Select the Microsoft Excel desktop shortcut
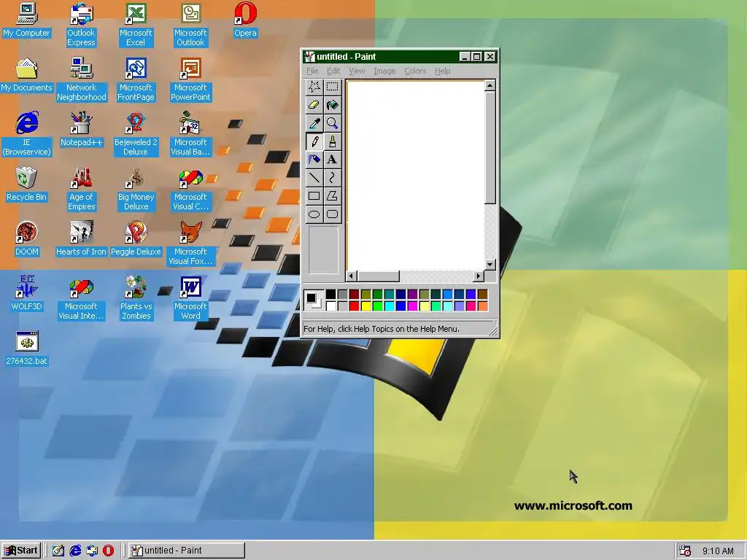Viewport: 747px width, 560px height. pos(136,25)
